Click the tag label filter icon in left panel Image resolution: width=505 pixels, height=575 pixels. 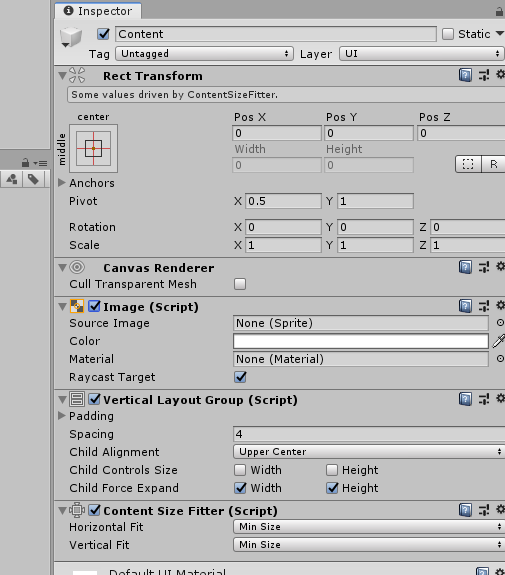click(33, 179)
